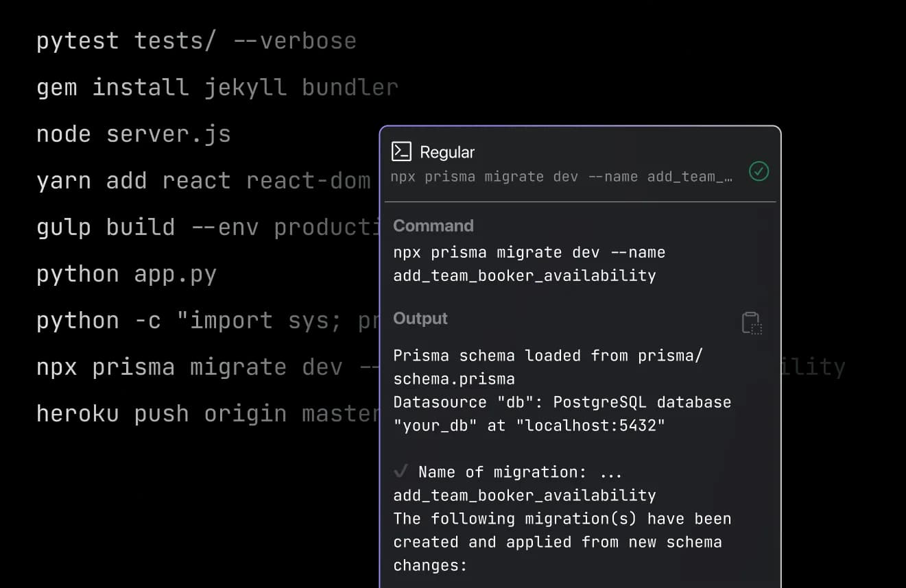Click the Regular panel title

click(447, 152)
